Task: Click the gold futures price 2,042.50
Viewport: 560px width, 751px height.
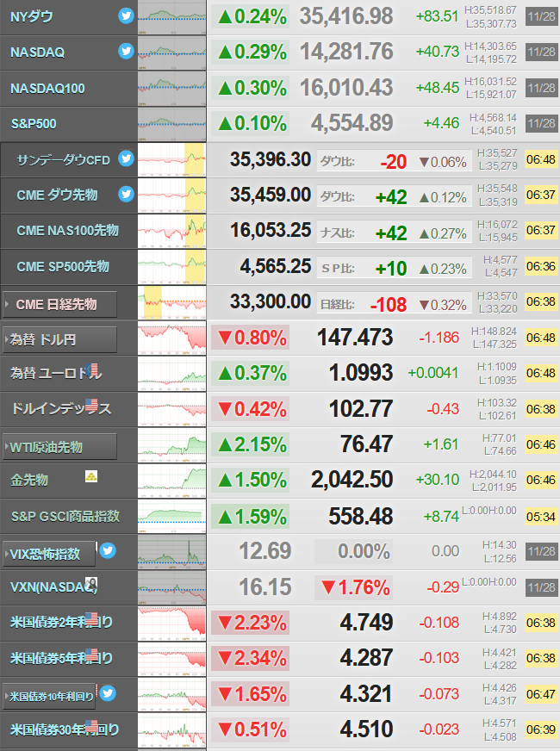Action: [352, 480]
